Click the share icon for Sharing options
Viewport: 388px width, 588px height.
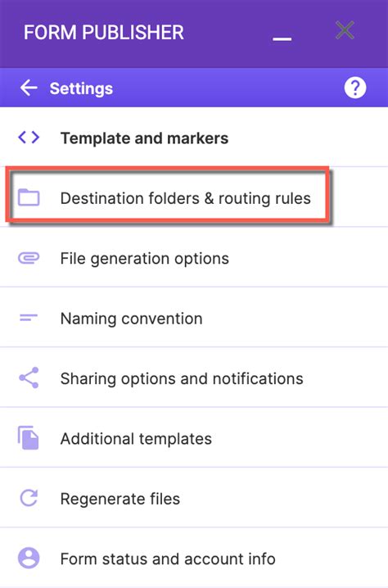[x=29, y=378]
